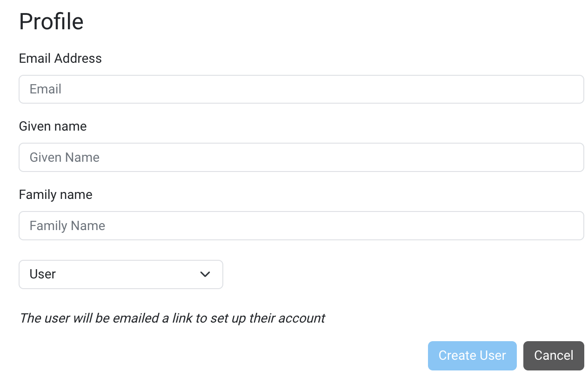Cancel the new user form
The width and height of the screenshot is (588, 383).
pos(553,356)
